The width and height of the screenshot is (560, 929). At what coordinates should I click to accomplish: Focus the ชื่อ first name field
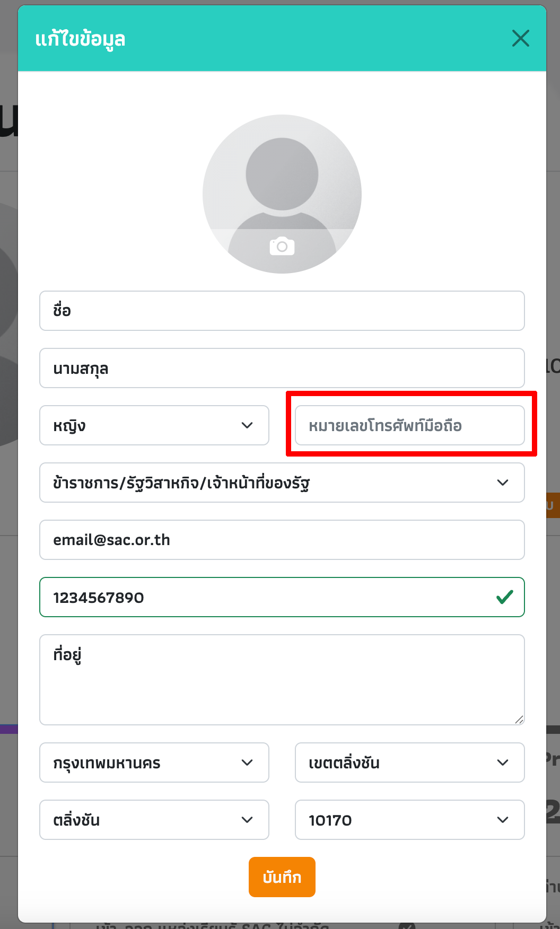(x=282, y=311)
